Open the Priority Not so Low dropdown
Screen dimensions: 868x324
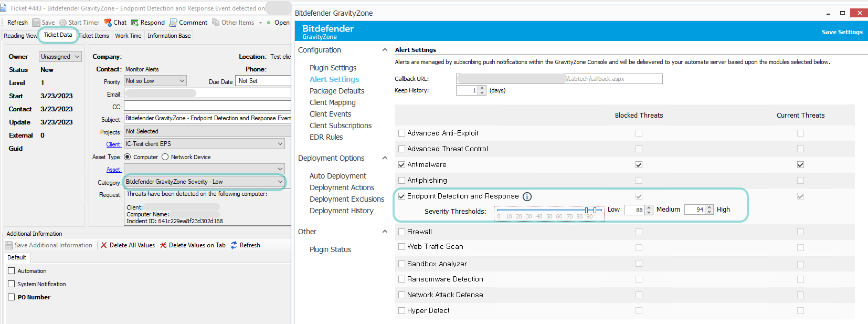tap(155, 81)
